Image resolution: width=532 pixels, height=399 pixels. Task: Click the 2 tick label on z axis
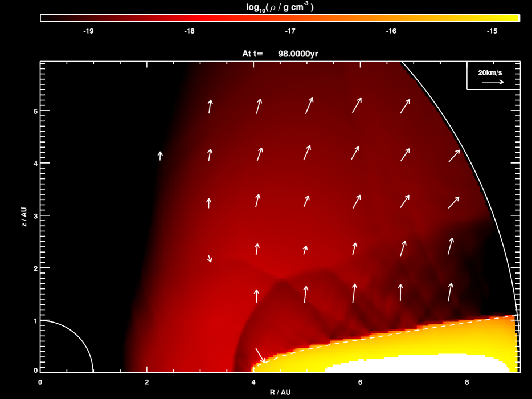36,268
